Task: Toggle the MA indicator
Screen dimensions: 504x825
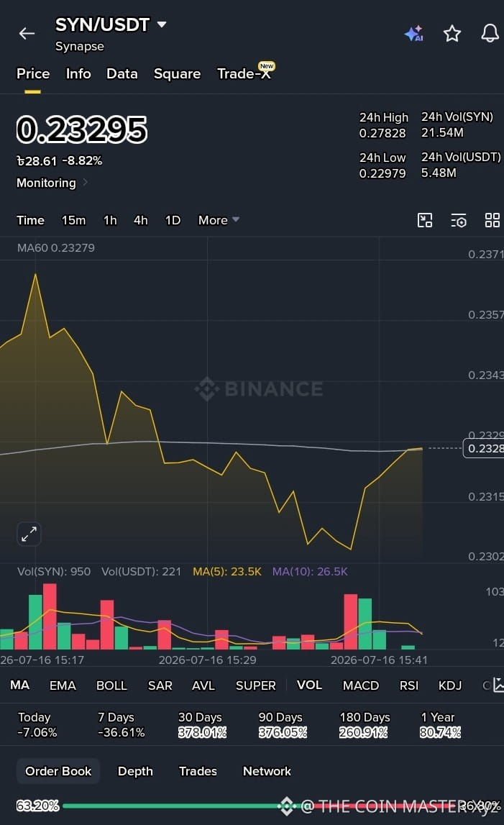Action: click(x=19, y=685)
